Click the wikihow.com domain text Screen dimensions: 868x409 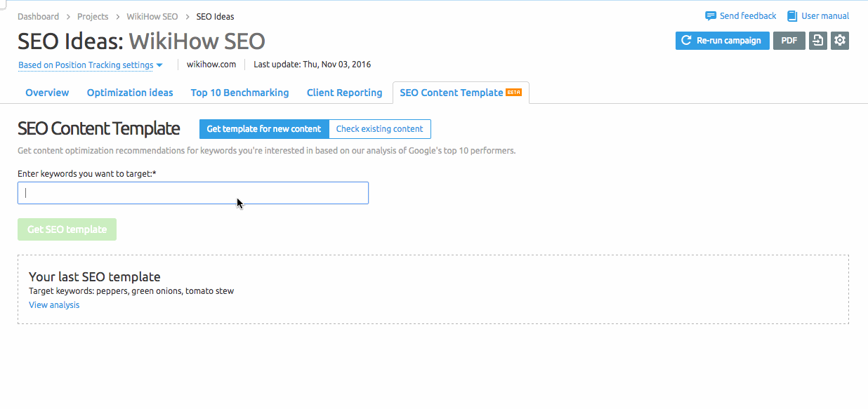pyautogui.click(x=211, y=65)
